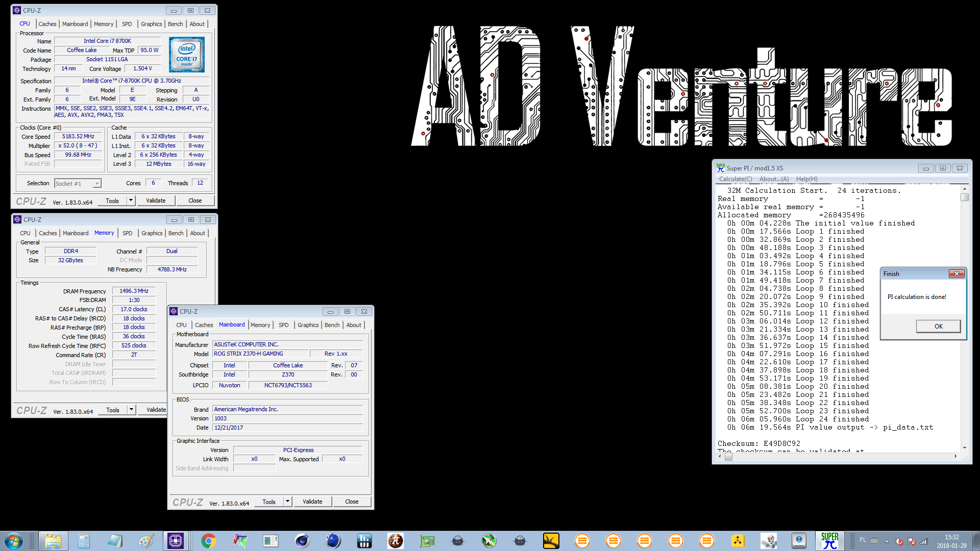This screenshot has width=980, height=551.
Task: Open the Action Center flag icon
Action: pyautogui.click(x=912, y=541)
